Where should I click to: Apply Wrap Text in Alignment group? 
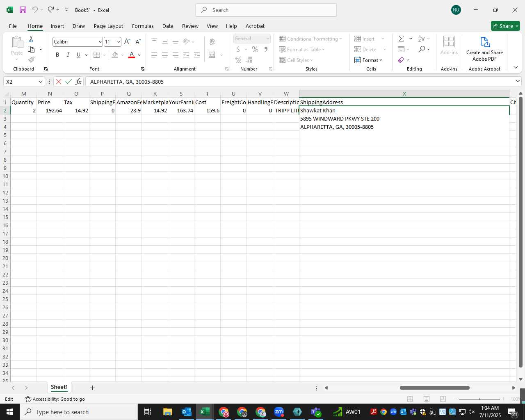(x=212, y=41)
